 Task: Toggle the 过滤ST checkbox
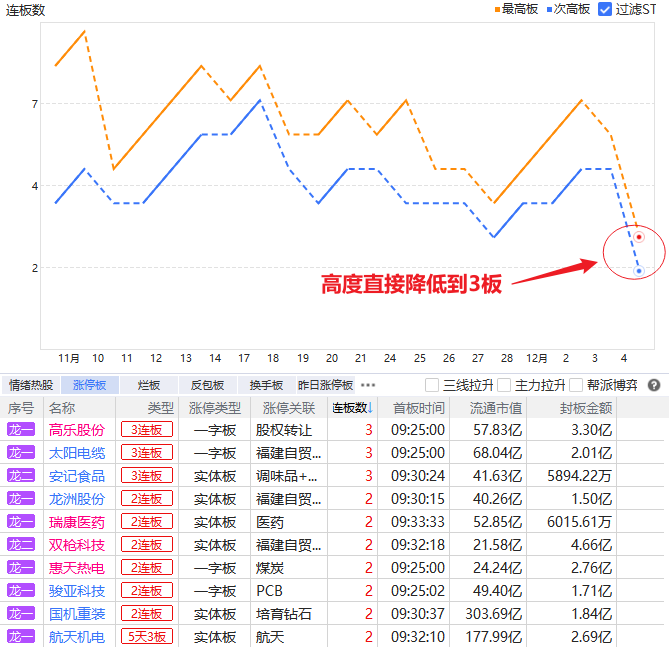pyautogui.click(x=605, y=9)
